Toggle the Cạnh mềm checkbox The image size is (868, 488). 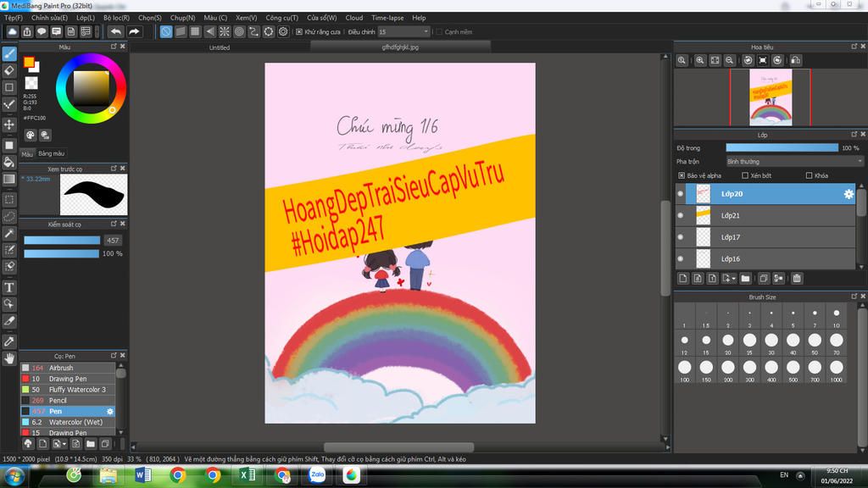(x=439, y=32)
